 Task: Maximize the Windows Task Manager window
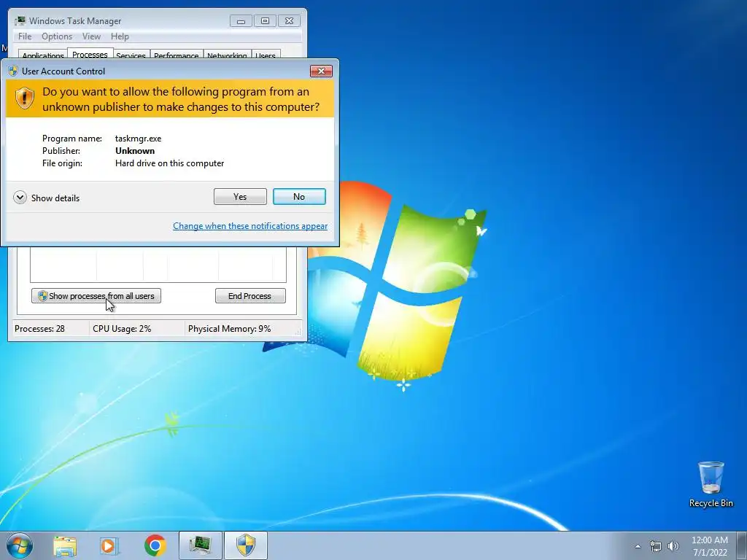265,21
